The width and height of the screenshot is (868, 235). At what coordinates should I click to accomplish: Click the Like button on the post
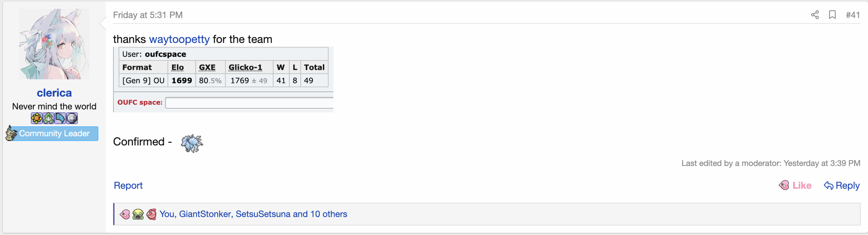click(796, 185)
